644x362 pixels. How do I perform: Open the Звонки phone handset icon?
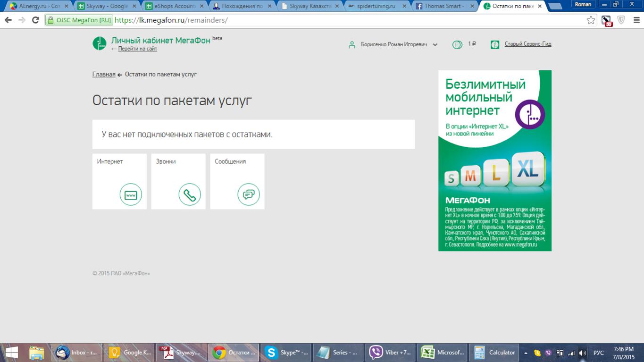190,194
